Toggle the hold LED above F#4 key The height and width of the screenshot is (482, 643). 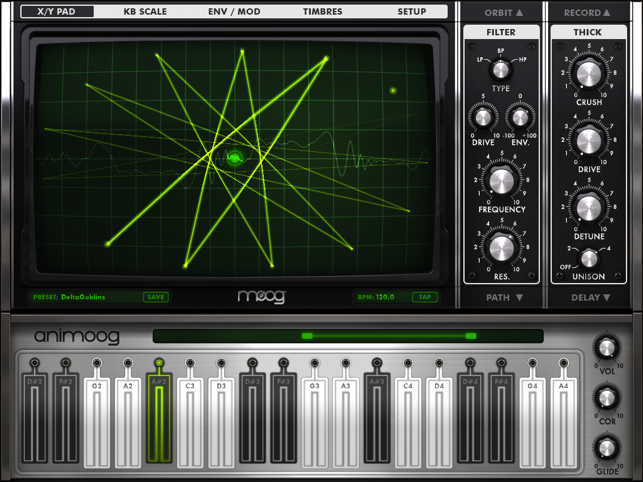501,363
